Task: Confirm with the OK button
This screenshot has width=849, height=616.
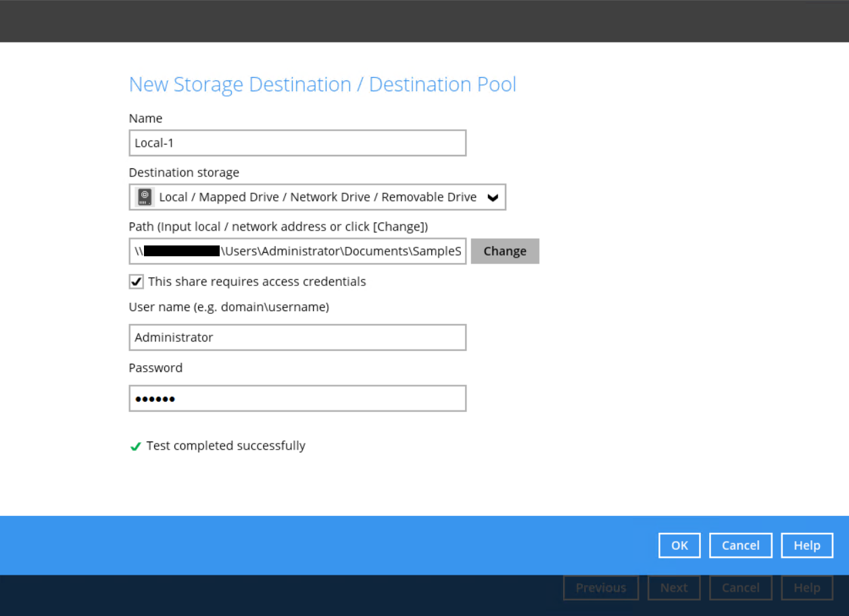Action: 679,546
